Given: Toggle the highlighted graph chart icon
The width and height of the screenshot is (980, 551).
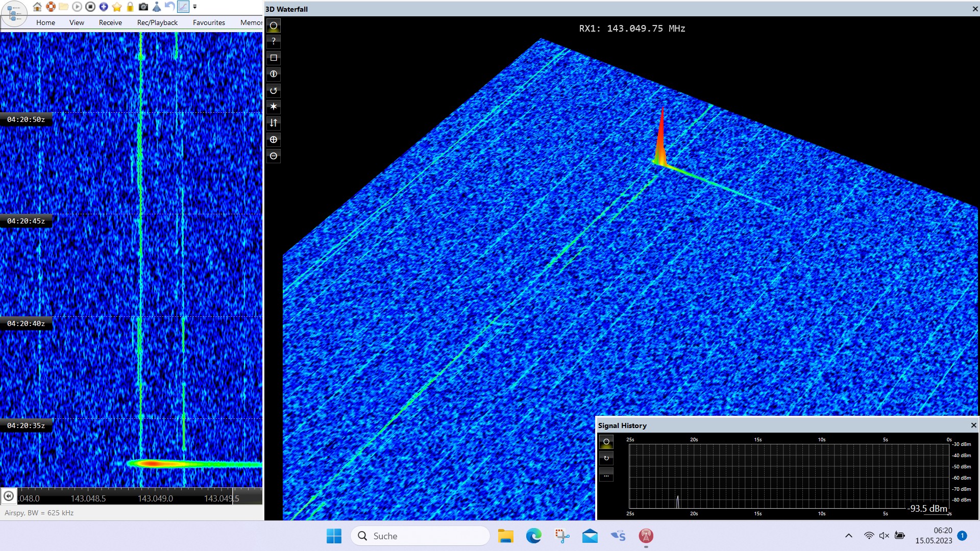Looking at the screenshot, I should point(183,7).
